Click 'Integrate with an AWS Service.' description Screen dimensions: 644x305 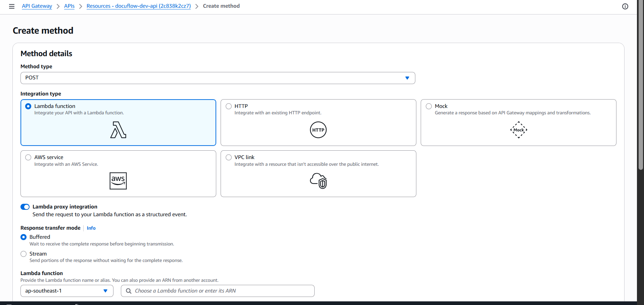[66, 164]
